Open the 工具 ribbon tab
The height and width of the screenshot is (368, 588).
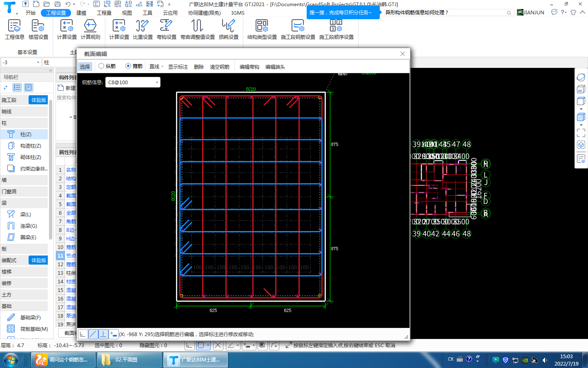tap(147, 13)
